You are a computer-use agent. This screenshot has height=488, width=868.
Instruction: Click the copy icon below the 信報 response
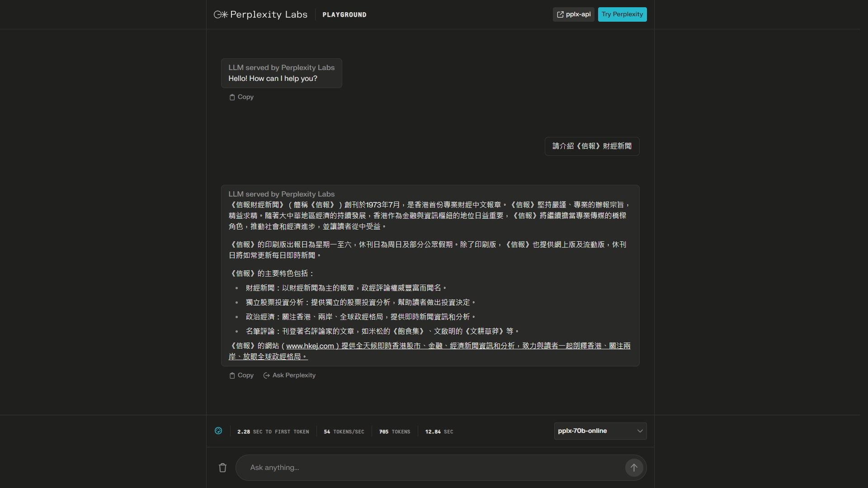232,375
